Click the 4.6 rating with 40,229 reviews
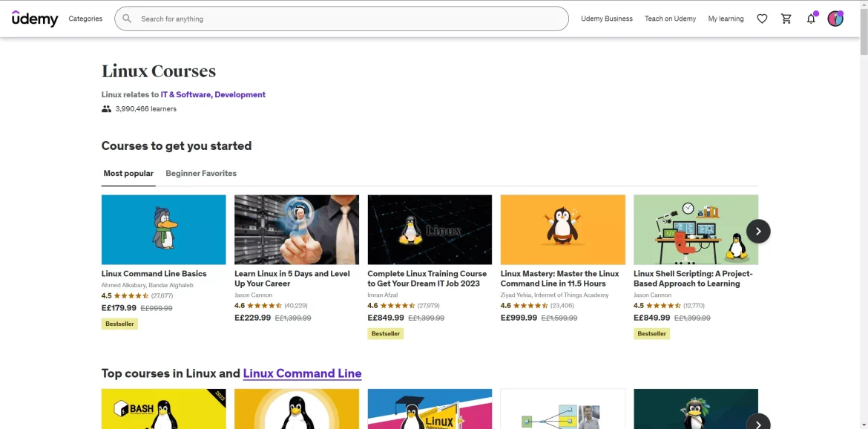Viewport: 868px width, 429px height. click(272, 306)
